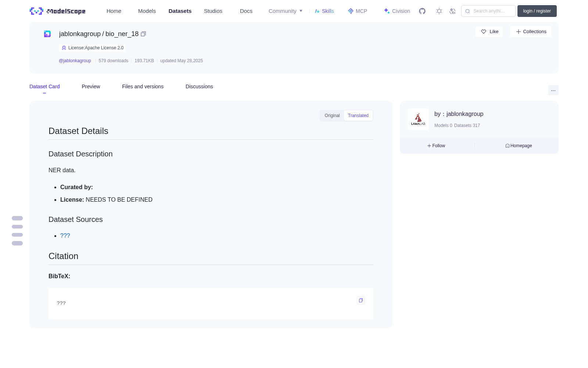Click the login / register button
This screenshot has height=368, width=588.
point(537,11)
